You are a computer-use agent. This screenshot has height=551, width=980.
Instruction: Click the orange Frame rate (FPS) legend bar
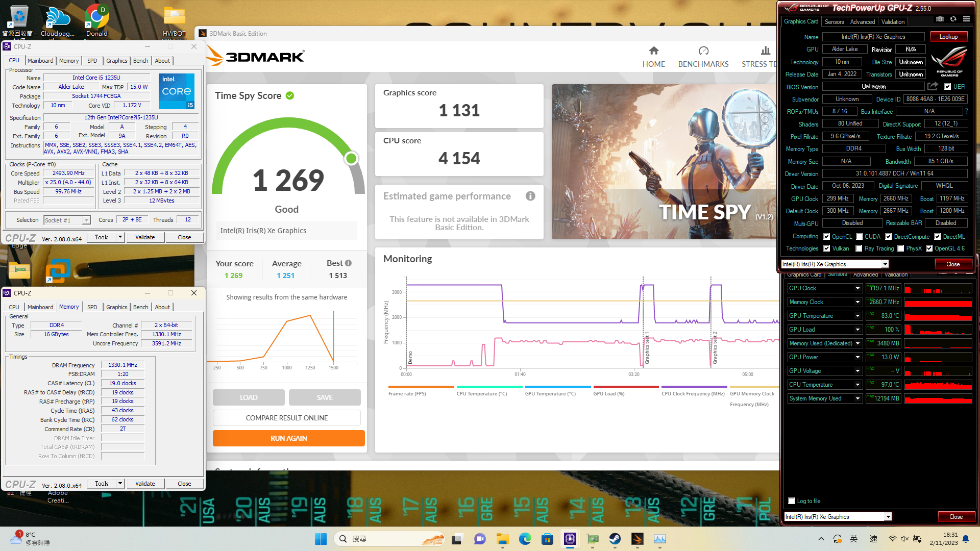(x=421, y=387)
